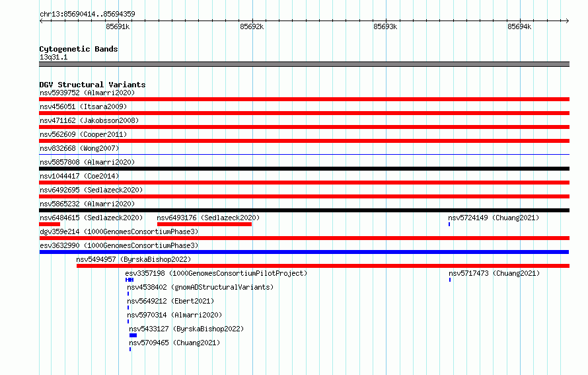Click the red bar of dgv359e214
The width and height of the screenshot is (588, 375).
pyautogui.click(x=304, y=238)
